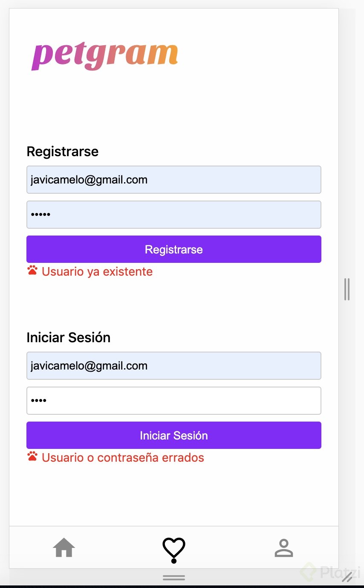Screen dimensions: 364x588
Task: Focus the password field in the Registrarse form
Action: point(173,215)
